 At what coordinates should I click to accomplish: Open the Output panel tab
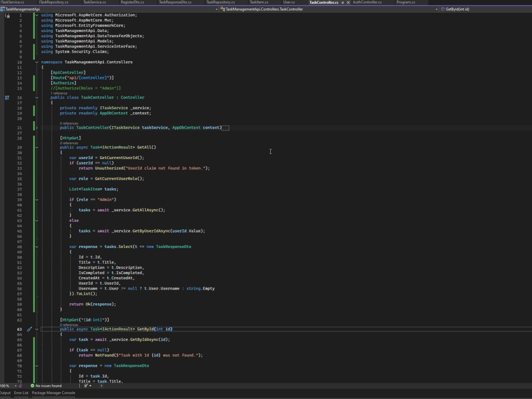tap(5, 393)
